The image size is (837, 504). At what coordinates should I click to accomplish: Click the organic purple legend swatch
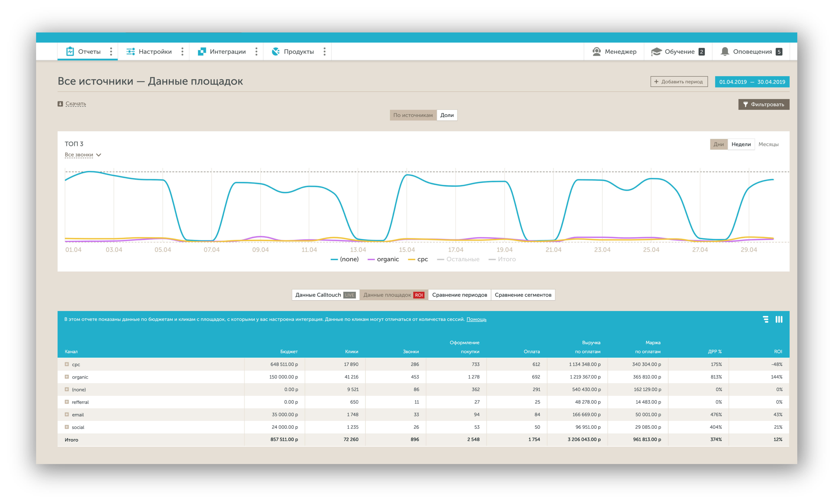(x=371, y=259)
